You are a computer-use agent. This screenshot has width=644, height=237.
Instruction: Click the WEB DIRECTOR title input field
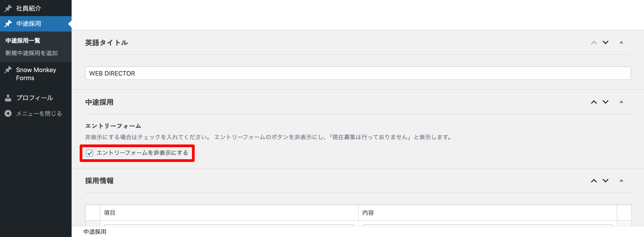click(x=358, y=73)
